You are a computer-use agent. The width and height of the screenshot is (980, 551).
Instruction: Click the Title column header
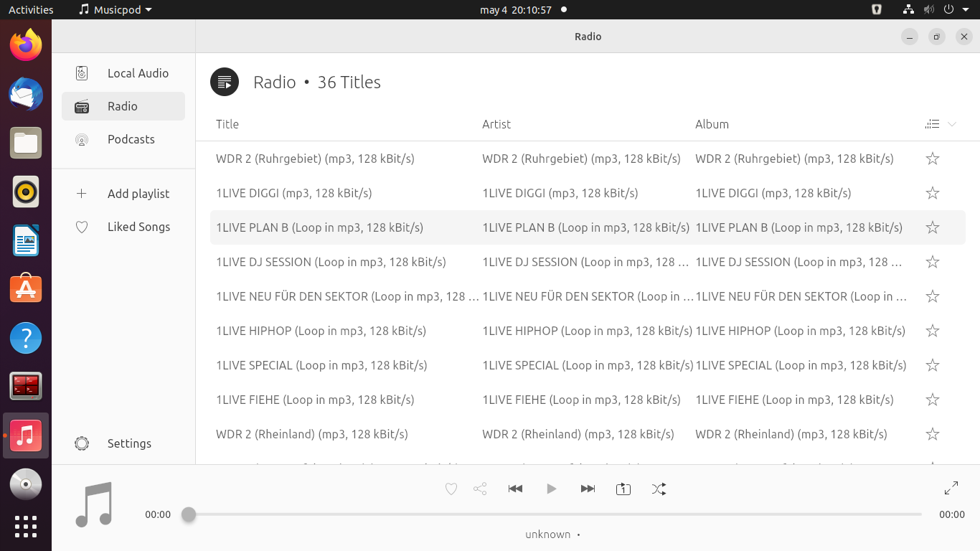227,124
